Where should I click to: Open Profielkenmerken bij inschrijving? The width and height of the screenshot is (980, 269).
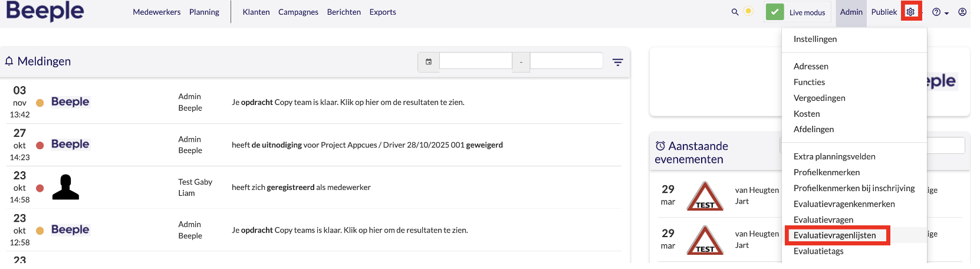coord(854,188)
